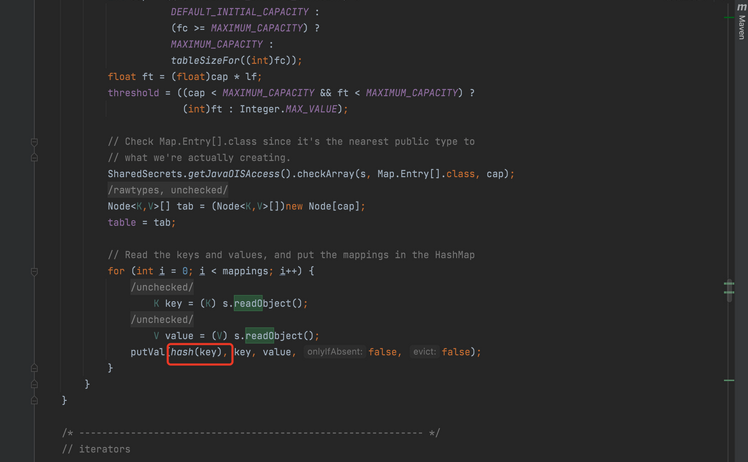
Task: Click 'readObject' on the 'V value' line
Action: [273, 336]
